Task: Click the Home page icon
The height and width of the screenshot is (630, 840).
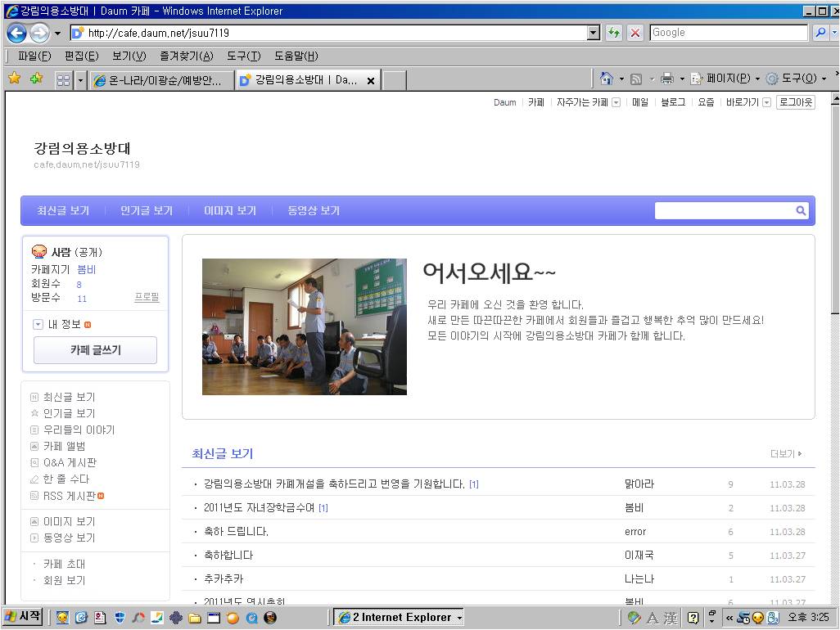Action: point(607,79)
